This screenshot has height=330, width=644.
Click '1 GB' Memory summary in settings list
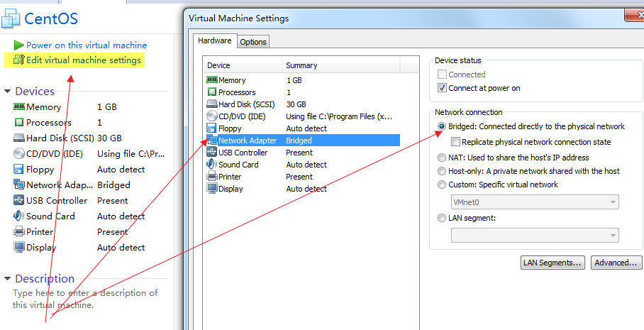294,80
